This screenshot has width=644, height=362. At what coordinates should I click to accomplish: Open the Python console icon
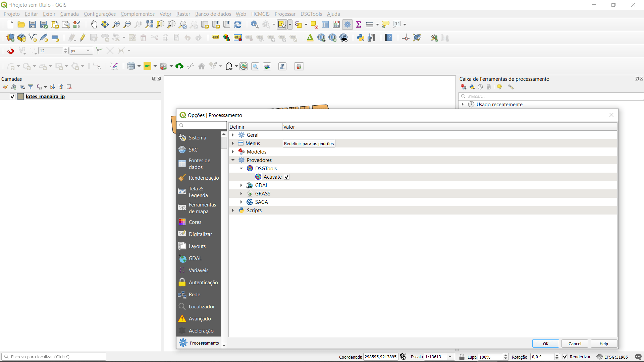pos(361,38)
